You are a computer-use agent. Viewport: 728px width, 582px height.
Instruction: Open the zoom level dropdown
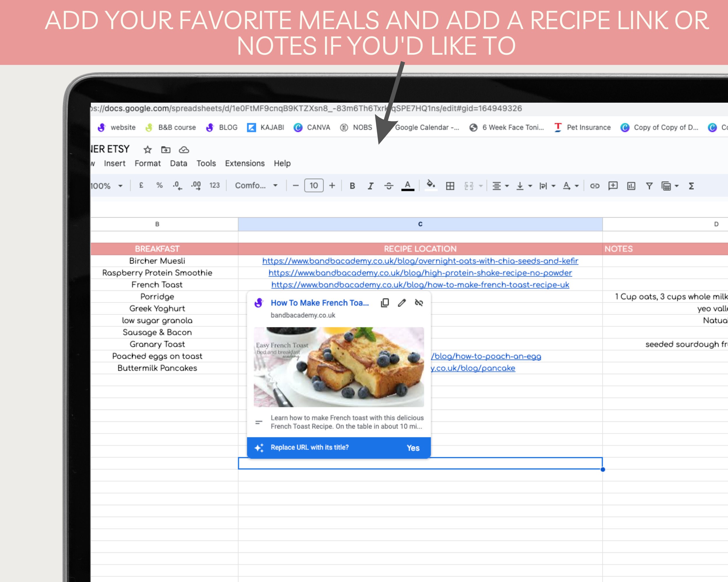(x=108, y=186)
